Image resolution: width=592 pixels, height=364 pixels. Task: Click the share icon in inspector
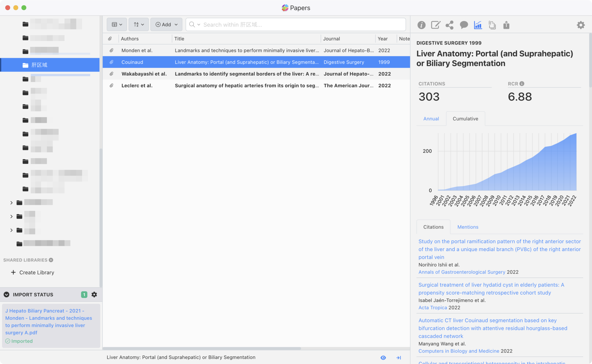coord(449,25)
